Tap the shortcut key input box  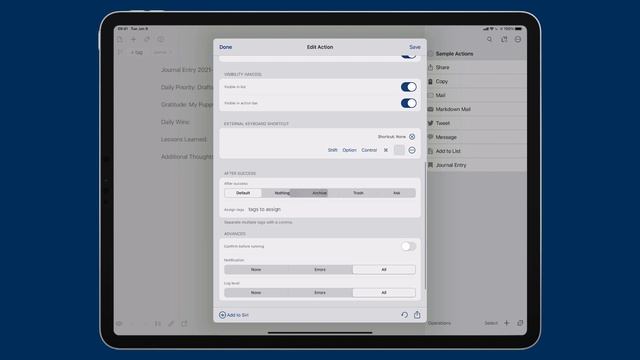tap(399, 150)
